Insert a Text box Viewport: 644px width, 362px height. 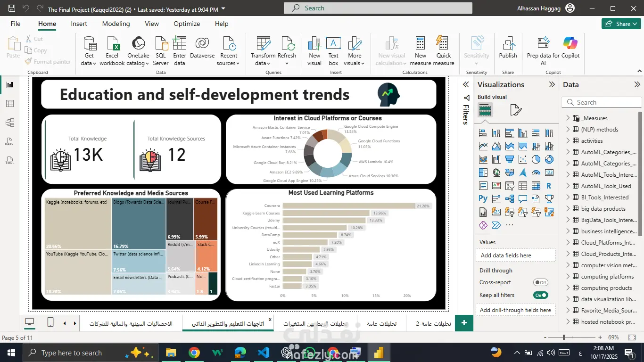(333, 50)
